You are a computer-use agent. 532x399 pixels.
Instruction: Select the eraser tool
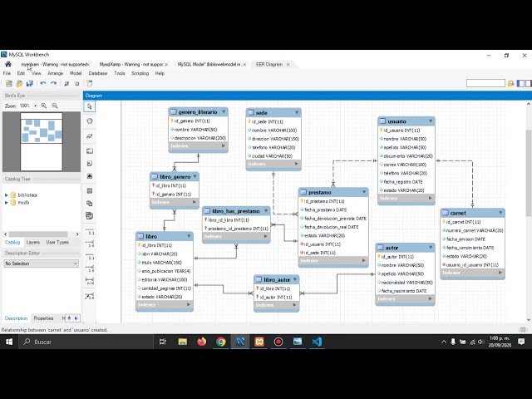click(89, 136)
